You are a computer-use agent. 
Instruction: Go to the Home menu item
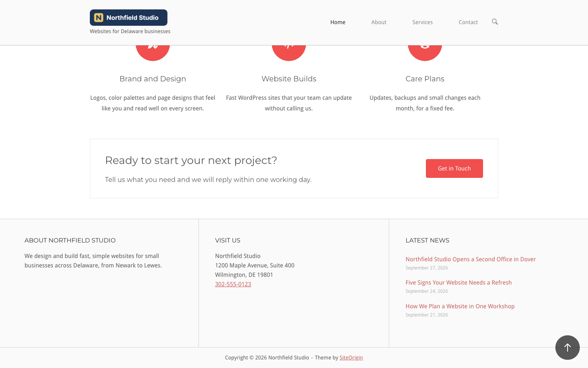pos(338,22)
